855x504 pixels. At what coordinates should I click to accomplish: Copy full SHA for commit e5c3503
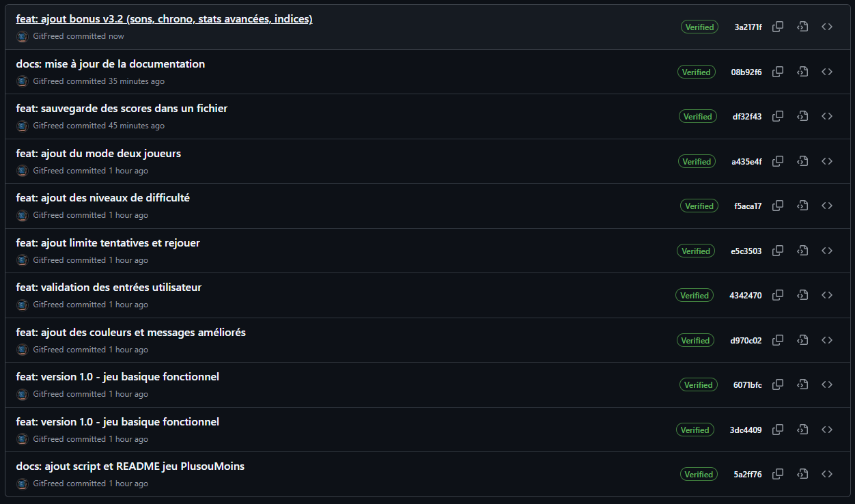(777, 251)
